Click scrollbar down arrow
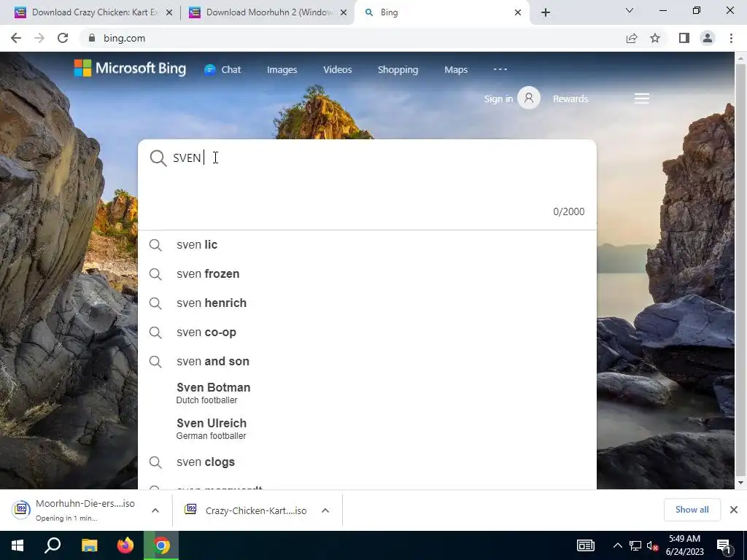Screen dimensions: 747x560 pyautogui.click(x=740, y=483)
